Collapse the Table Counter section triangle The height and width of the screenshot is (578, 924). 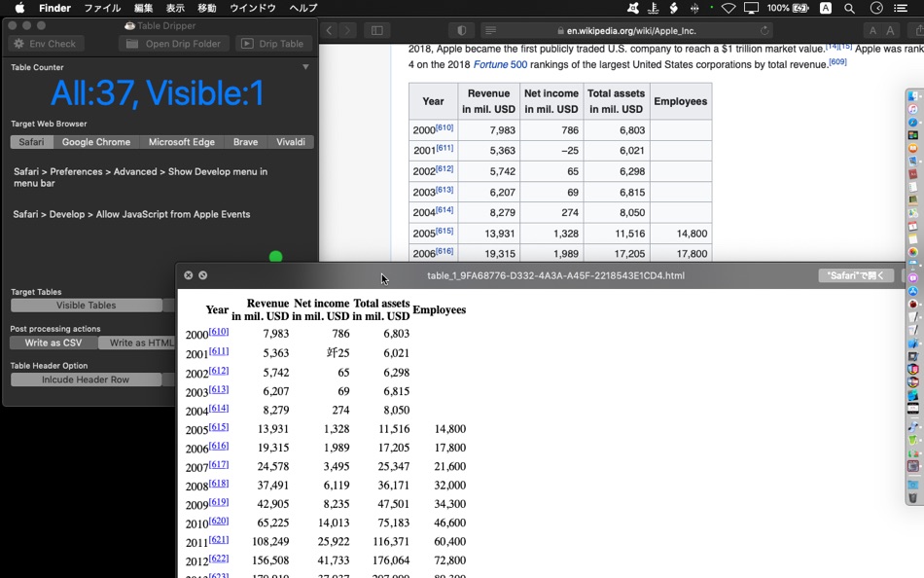point(305,67)
